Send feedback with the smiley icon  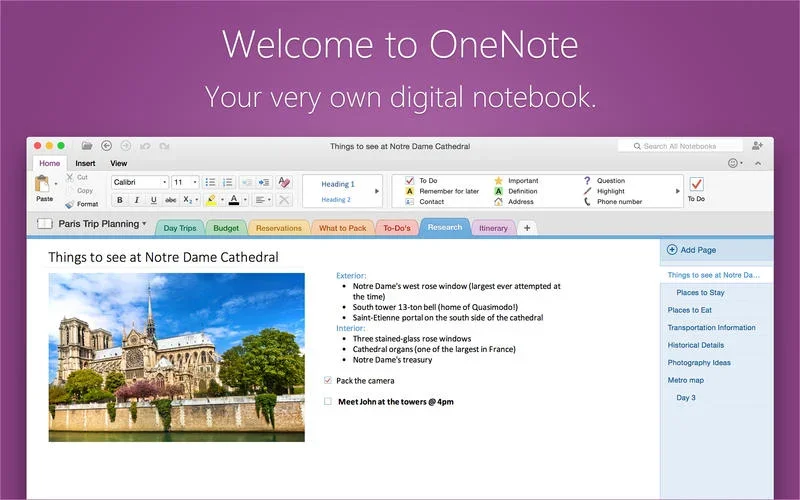733,163
